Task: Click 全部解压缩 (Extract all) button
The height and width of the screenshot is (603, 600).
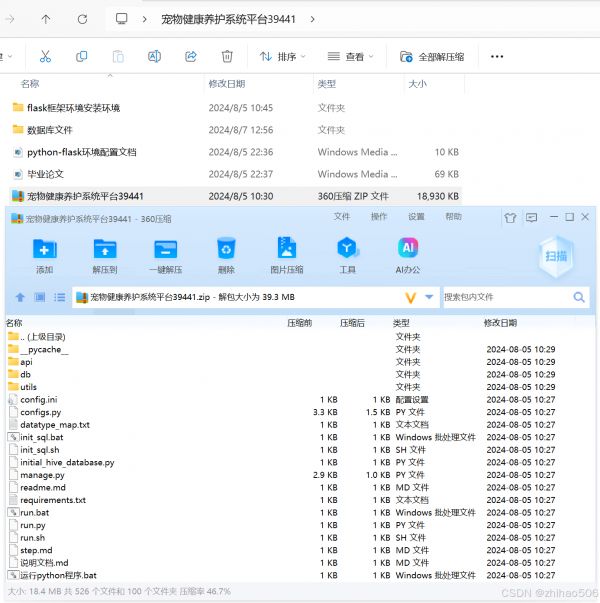Action: click(x=432, y=57)
